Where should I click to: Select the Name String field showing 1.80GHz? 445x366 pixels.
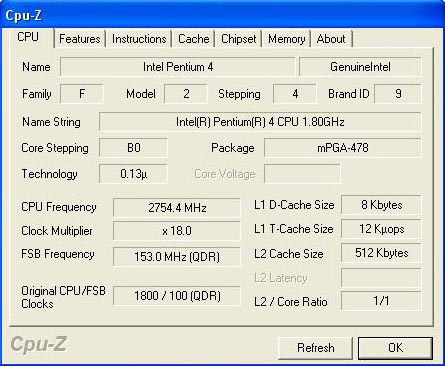pos(260,122)
